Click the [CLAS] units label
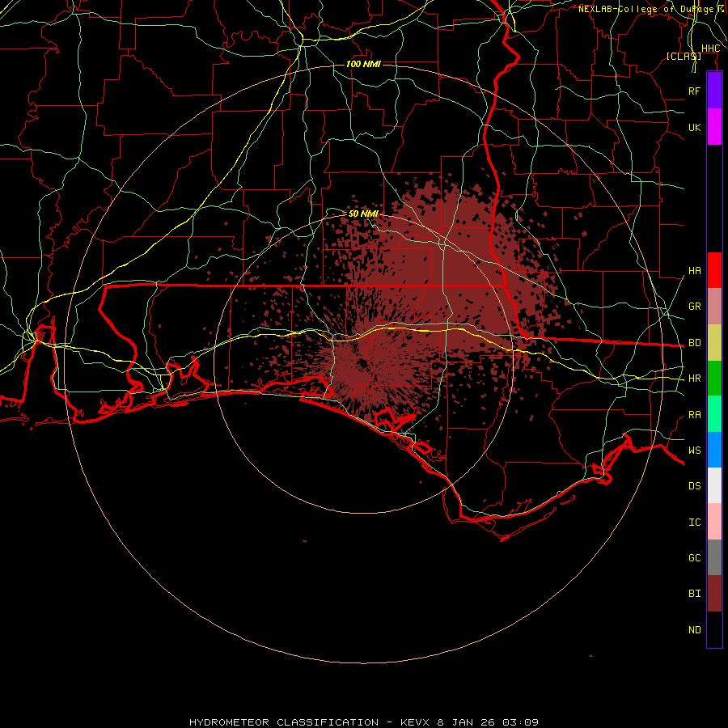The width and height of the screenshot is (728, 728). (x=684, y=56)
